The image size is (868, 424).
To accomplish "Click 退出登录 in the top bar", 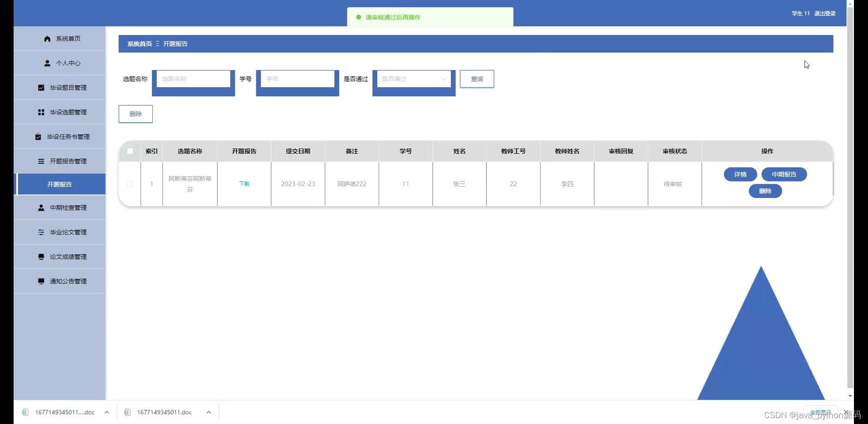I will [824, 14].
